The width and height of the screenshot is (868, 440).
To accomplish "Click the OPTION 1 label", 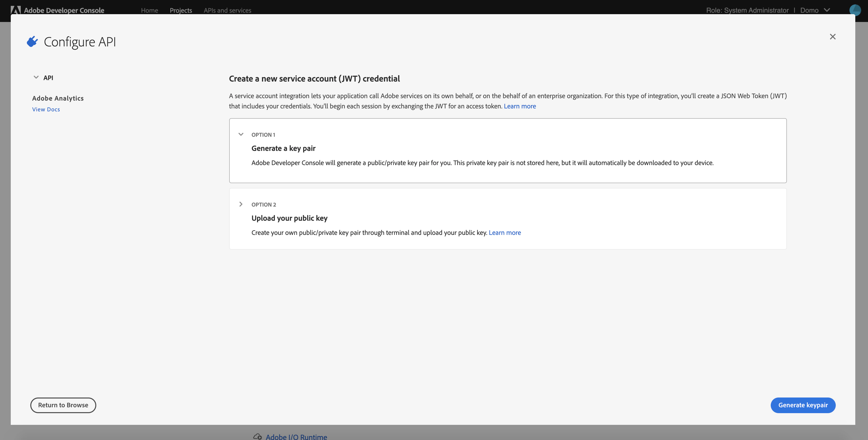I will [263, 135].
